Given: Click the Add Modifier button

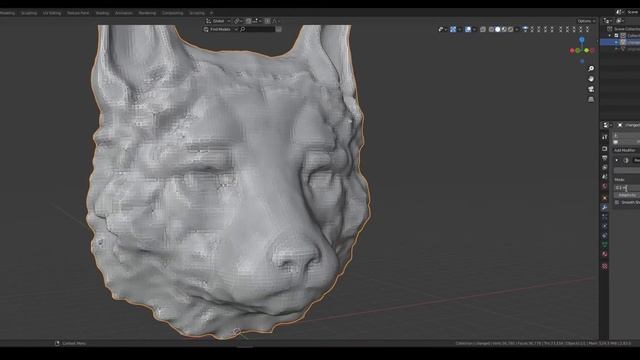Looking at the screenshot, I should (x=627, y=150).
